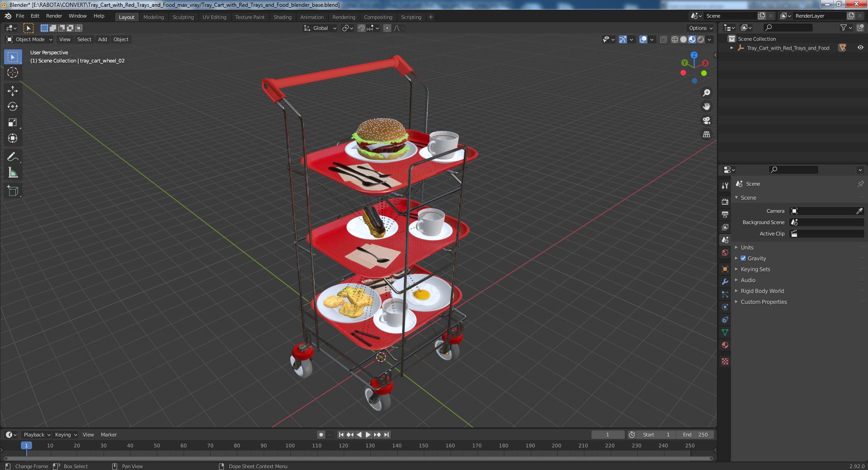This screenshot has width=868, height=470.
Task: Open the View Layer properties tab
Action: [725, 227]
